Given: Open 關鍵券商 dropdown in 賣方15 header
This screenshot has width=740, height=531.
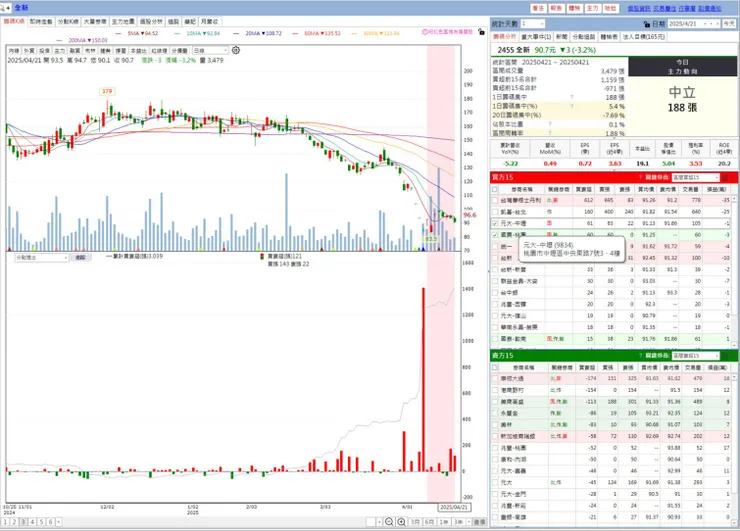Looking at the screenshot, I should click(695, 355).
